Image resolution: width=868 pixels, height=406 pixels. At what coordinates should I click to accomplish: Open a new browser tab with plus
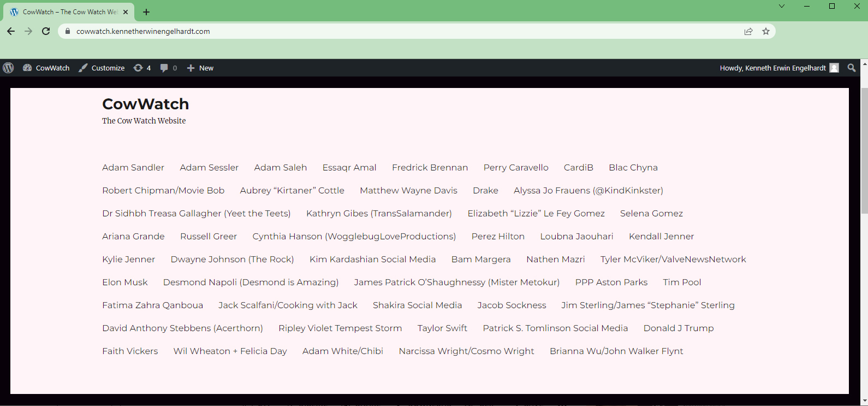pyautogui.click(x=146, y=12)
